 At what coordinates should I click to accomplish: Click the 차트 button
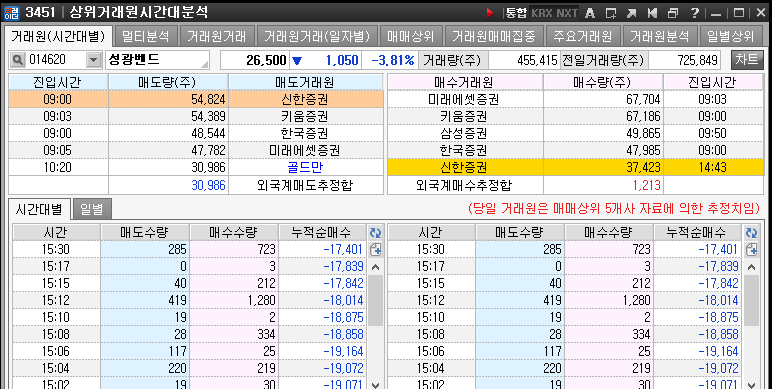pyautogui.click(x=746, y=60)
